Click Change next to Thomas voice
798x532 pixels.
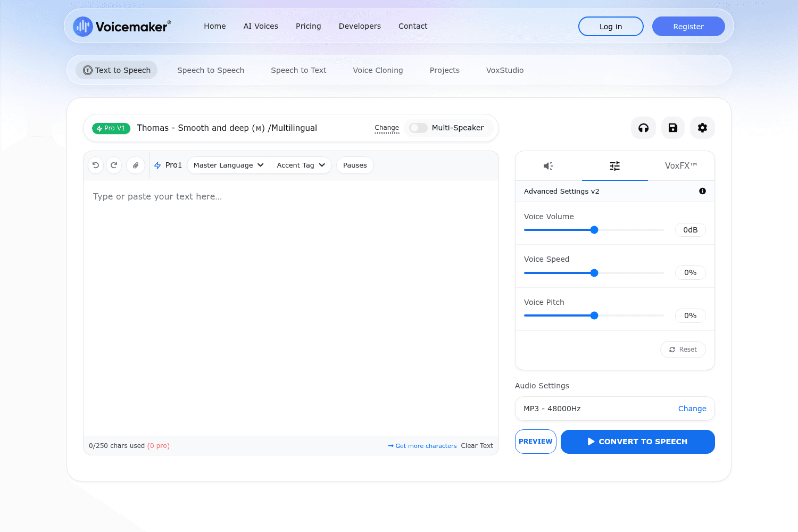[387, 128]
